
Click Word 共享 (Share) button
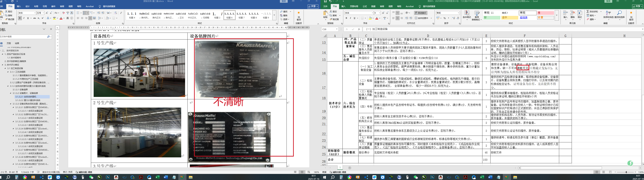[313, 6]
